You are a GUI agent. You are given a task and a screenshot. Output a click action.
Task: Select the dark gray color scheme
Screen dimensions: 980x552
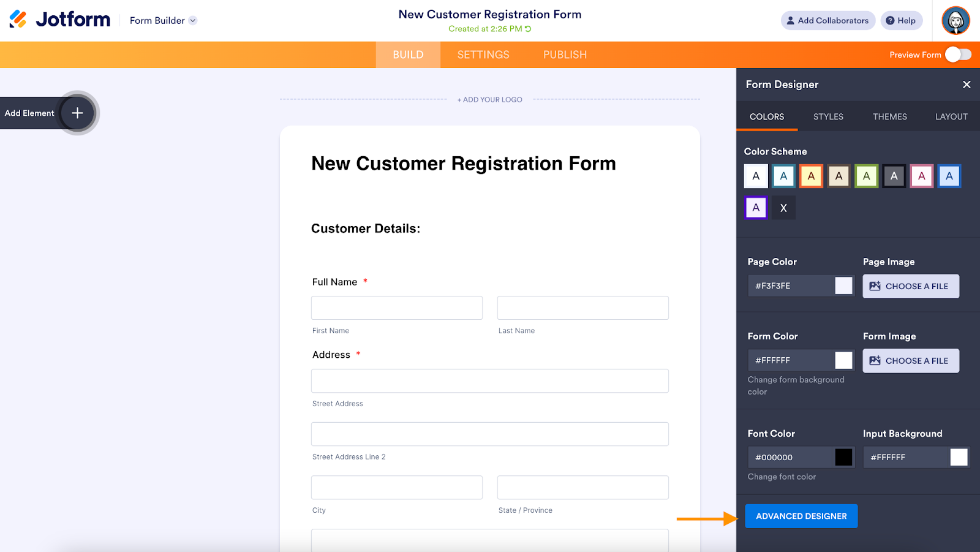(x=894, y=176)
